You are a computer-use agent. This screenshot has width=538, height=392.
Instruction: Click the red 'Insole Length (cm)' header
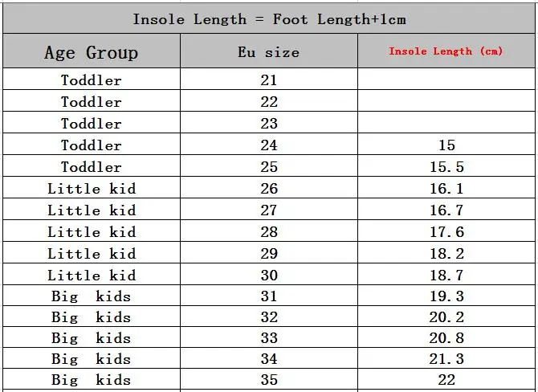[446, 51]
